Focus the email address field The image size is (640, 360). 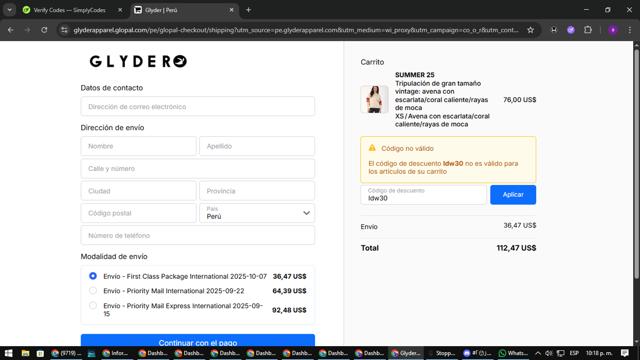coord(198,107)
